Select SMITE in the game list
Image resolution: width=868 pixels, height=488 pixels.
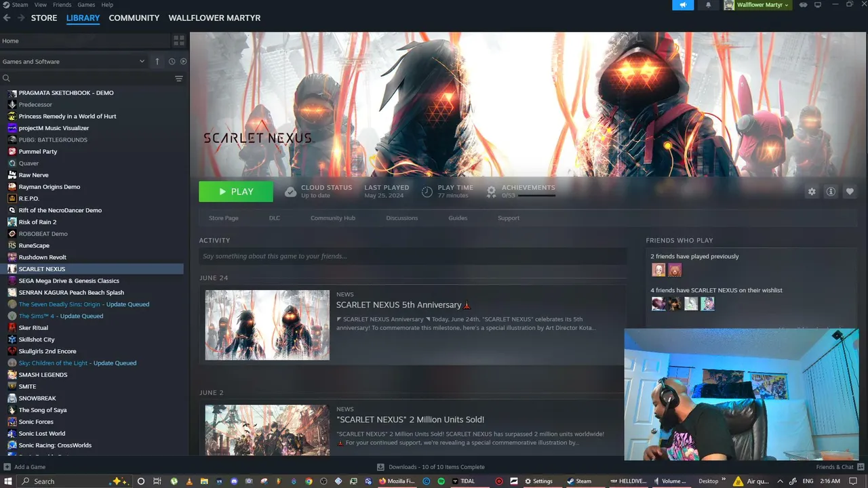(x=28, y=386)
